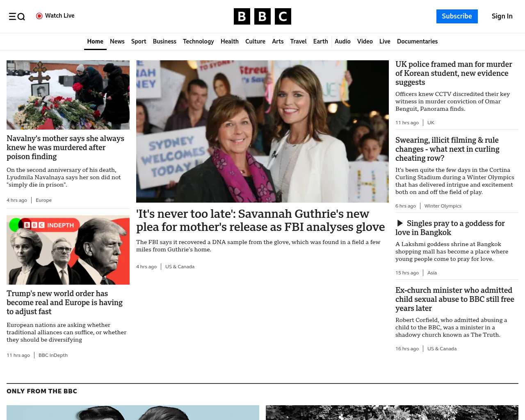Click the Europe tag under Navalny story
The width and height of the screenshot is (525, 420).
[43, 200]
